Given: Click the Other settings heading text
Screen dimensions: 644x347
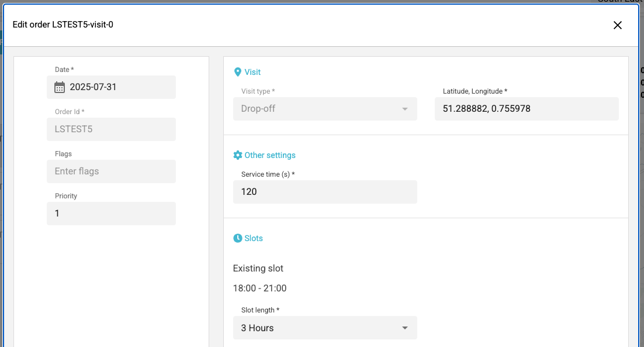Looking at the screenshot, I should [x=270, y=155].
